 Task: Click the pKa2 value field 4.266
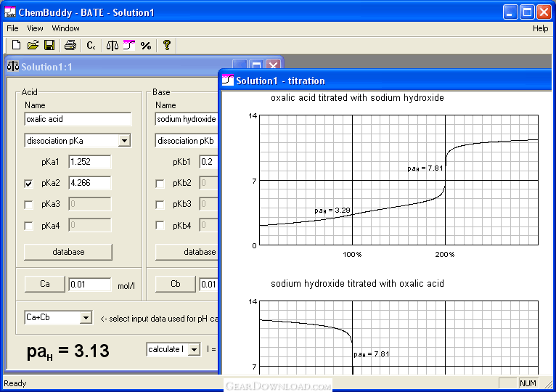tap(90, 183)
